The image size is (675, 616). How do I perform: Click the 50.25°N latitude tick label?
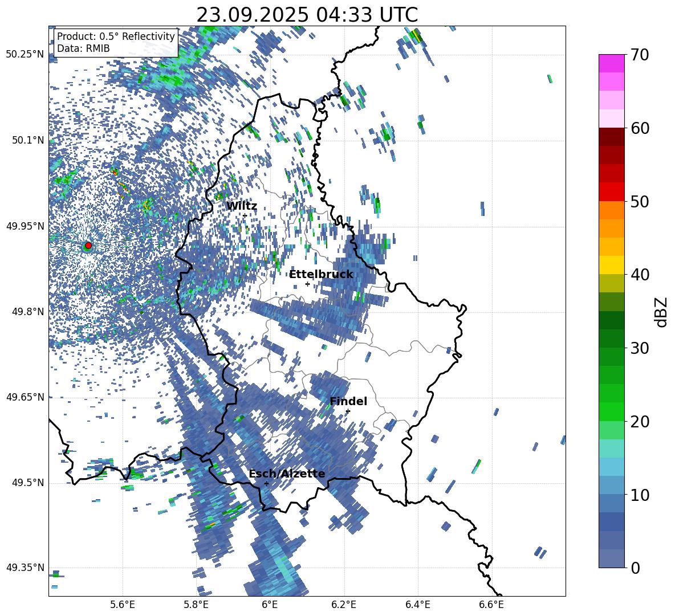[x=25, y=55]
